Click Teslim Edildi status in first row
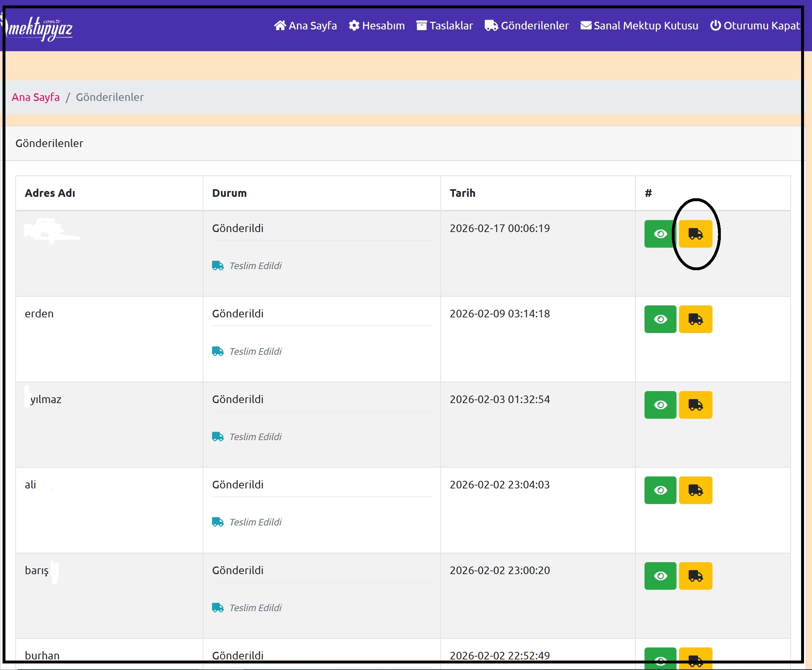The width and height of the screenshot is (812, 670). point(255,265)
